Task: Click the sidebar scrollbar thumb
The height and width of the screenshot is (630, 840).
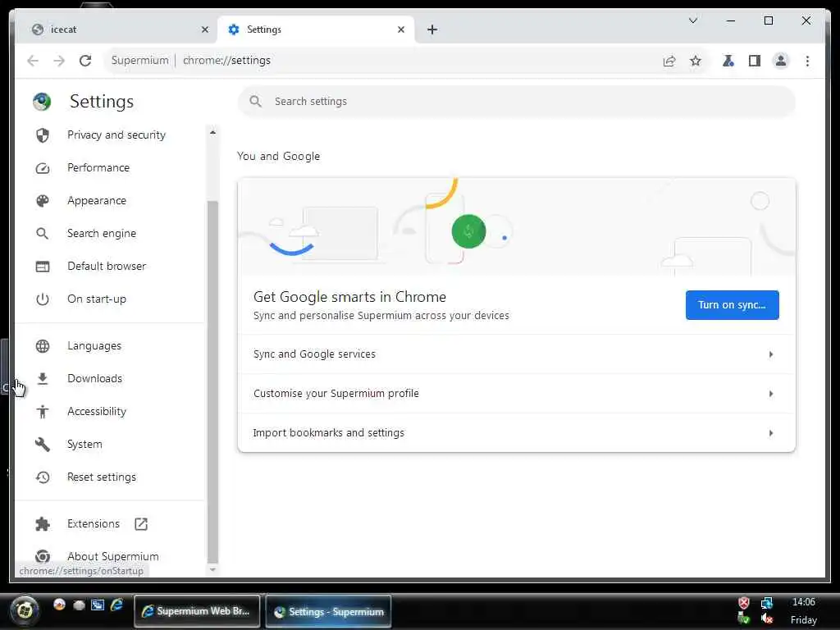Action: pos(212,383)
